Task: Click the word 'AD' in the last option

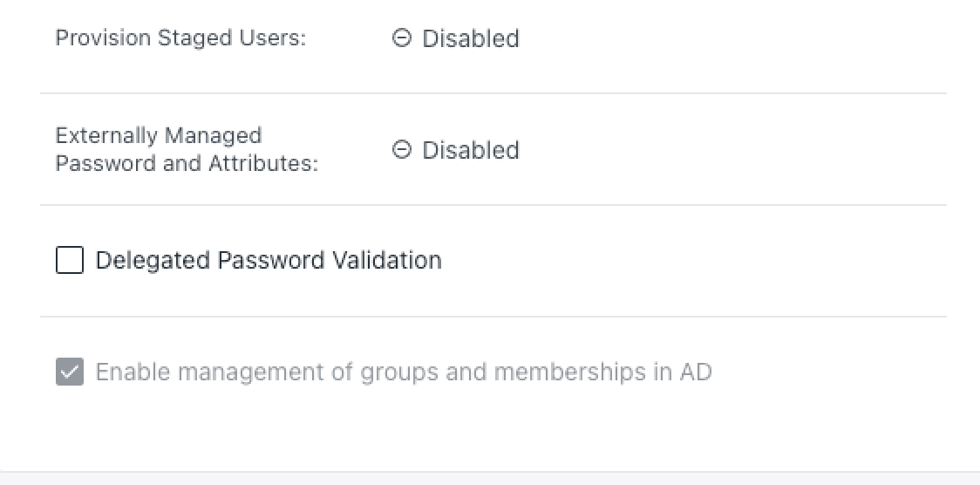Action: coord(696,372)
